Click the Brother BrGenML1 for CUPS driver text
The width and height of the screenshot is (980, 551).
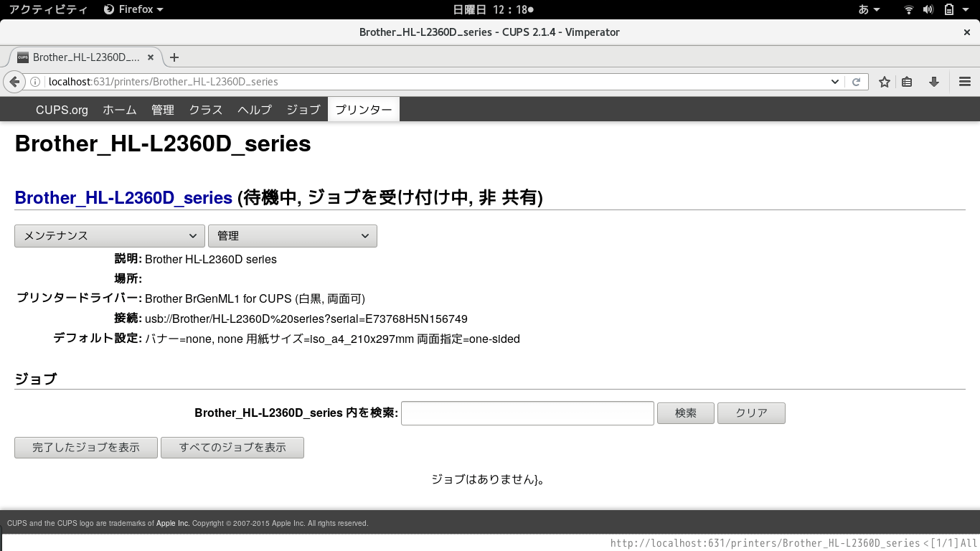click(255, 299)
